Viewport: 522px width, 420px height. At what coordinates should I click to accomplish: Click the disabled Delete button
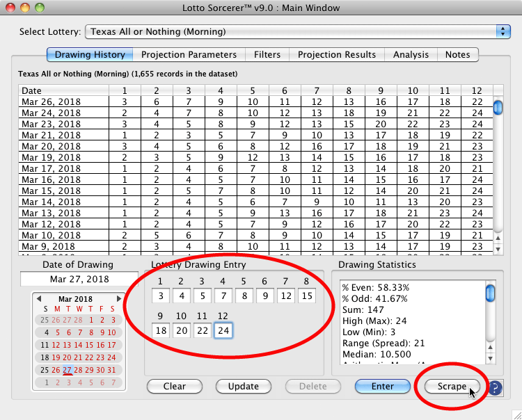point(313,387)
